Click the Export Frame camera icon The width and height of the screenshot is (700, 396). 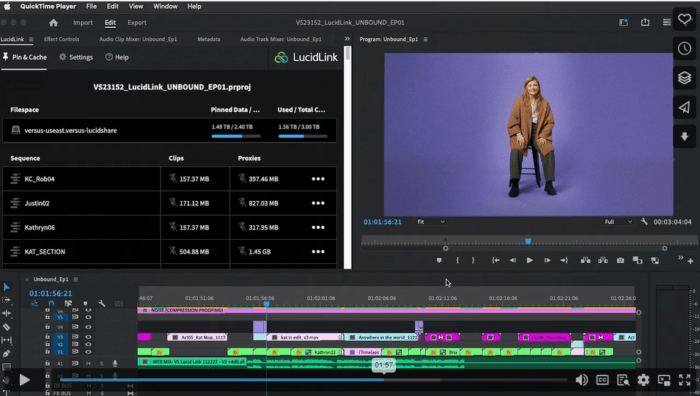620,260
